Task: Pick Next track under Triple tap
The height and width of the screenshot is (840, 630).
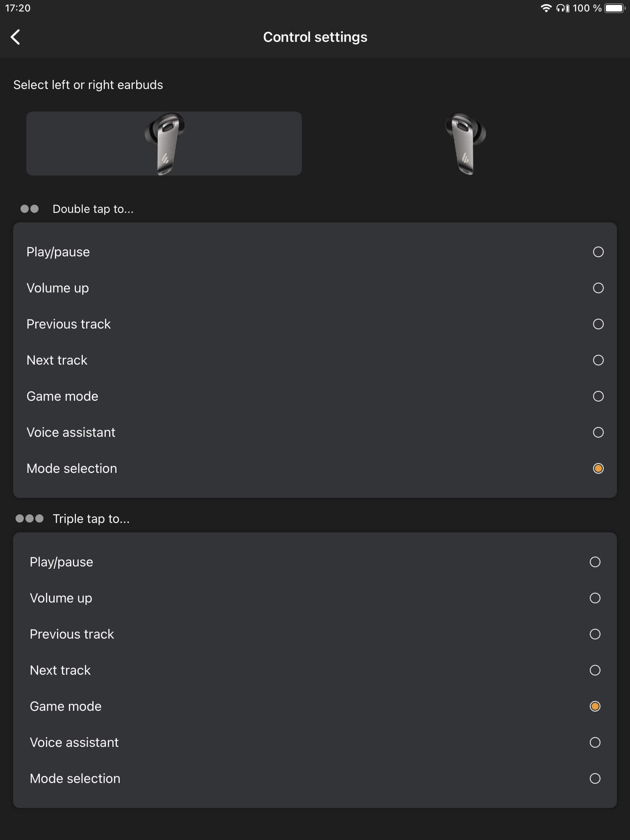Action: [x=595, y=670]
